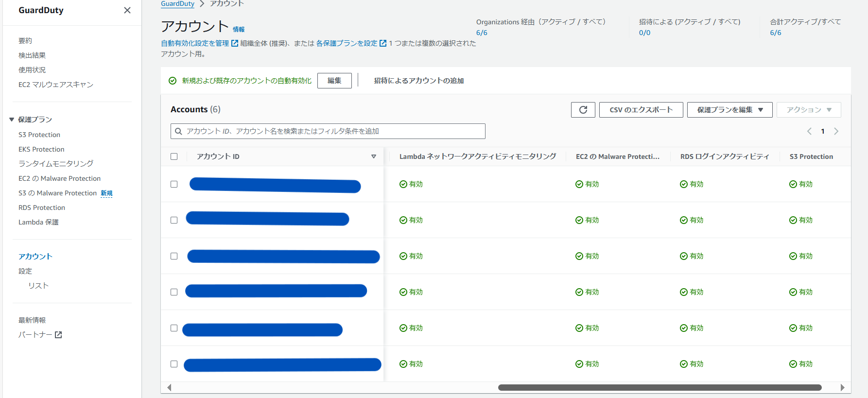Select the fifth account row checkbox
The height and width of the screenshot is (398, 868).
[174, 328]
